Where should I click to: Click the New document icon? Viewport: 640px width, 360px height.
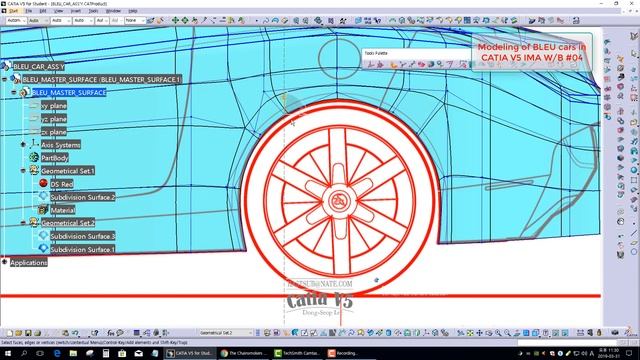(x=9, y=333)
